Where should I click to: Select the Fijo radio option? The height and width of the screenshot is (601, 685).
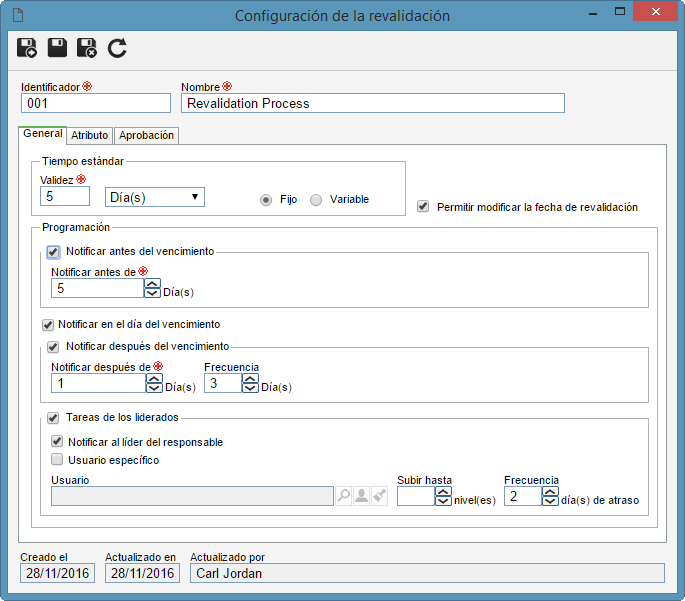tap(266, 200)
